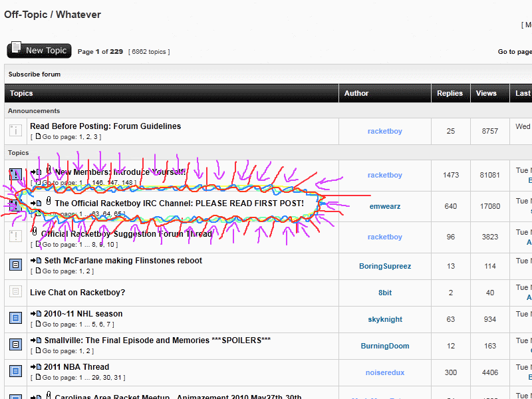Go to page 6 of NHL season thread
Image resolution: width=532 pixels, height=399 pixels.
click(101, 325)
